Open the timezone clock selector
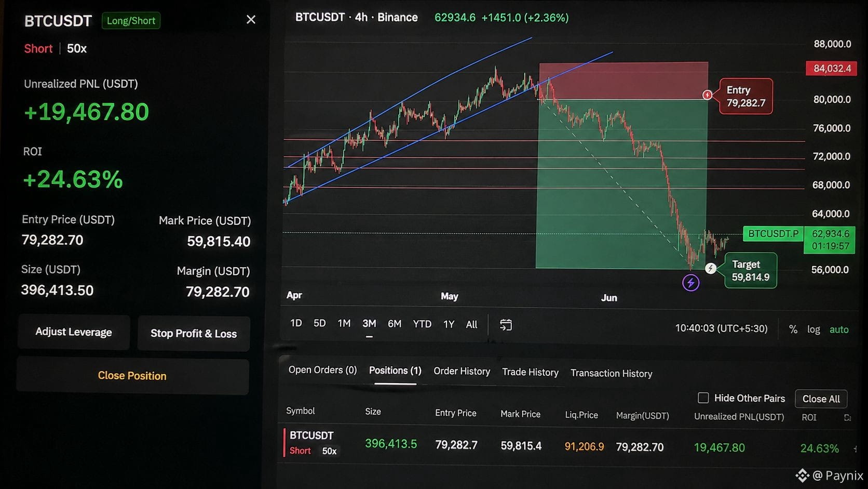The height and width of the screenshot is (489, 868). [x=721, y=328]
